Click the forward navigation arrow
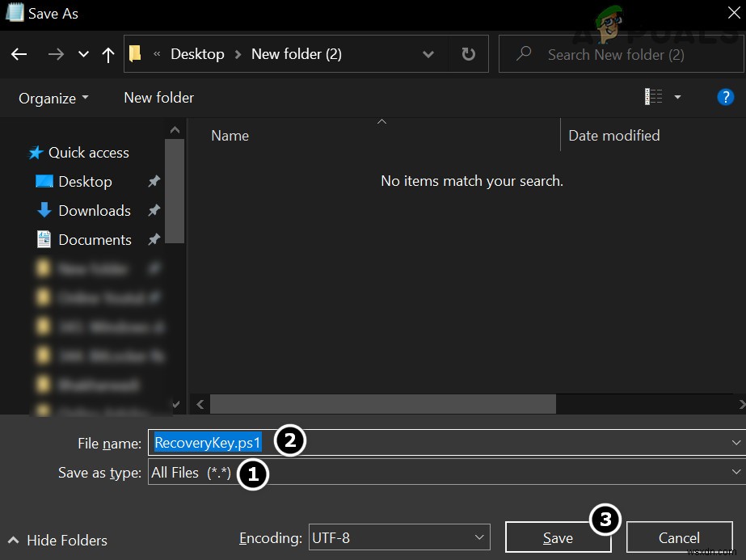This screenshot has width=746, height=560. (x=55, y=54)
